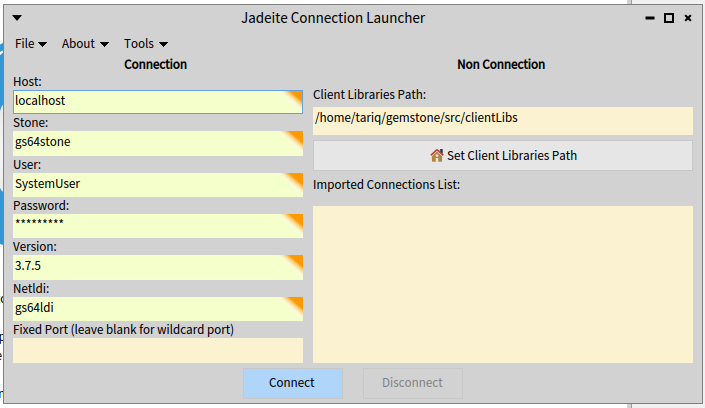Select the Password field
Image resolution: width=705 pixels, height=408 pixels.
150,225
